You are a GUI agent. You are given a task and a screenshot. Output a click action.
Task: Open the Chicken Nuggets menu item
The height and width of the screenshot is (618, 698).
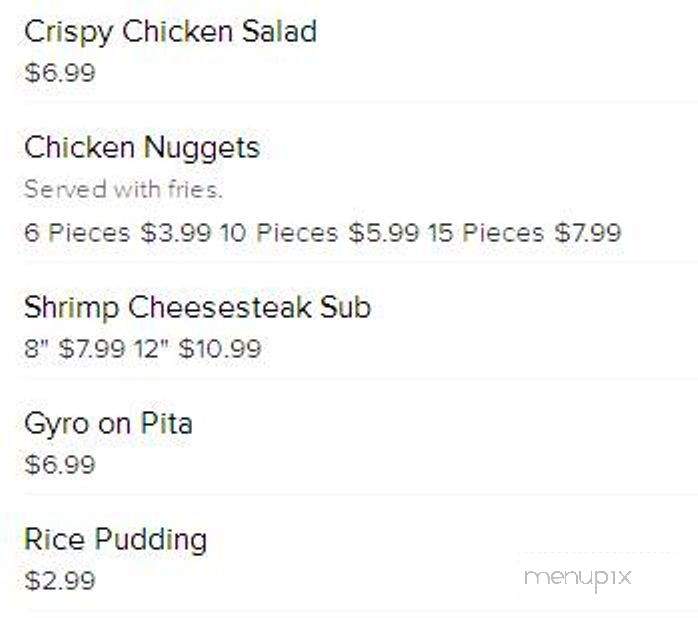(x=142, y=148)
